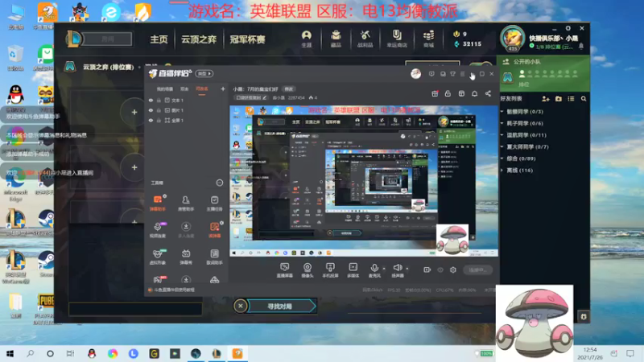
Task: Open 房管助手 tool in the streaming toolbox
Action: 186,203
